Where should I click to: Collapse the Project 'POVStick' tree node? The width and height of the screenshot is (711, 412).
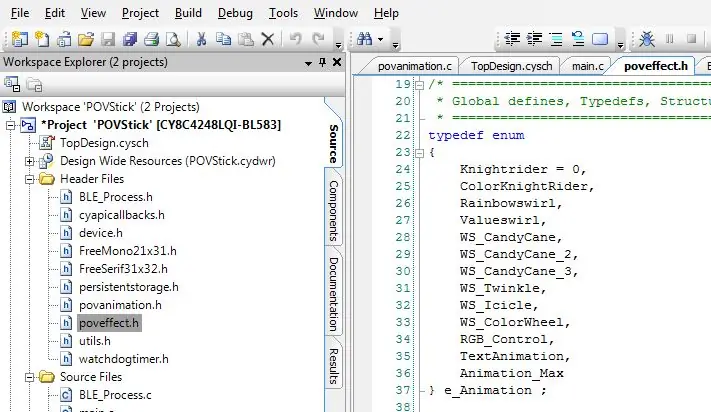pyautogui.click(x=11, y=125)
